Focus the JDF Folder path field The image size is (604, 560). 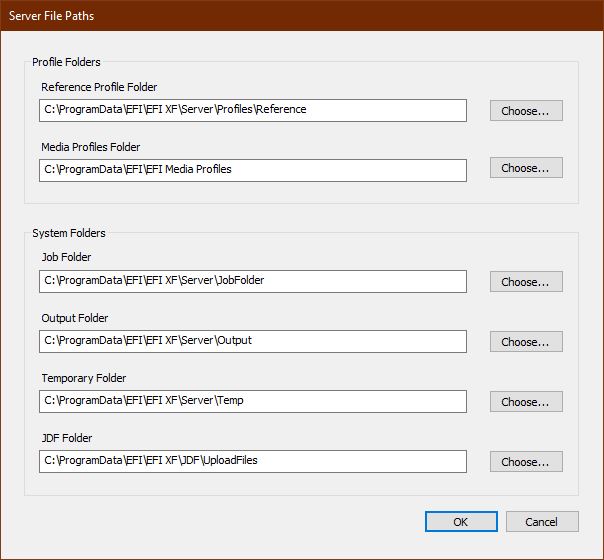tap(253, 461)
